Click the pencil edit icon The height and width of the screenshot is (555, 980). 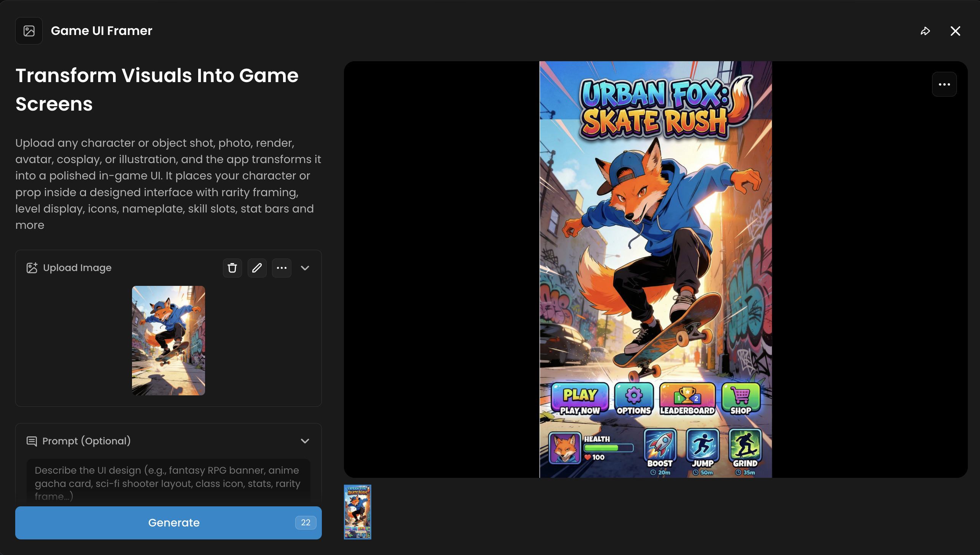[257, 268]
